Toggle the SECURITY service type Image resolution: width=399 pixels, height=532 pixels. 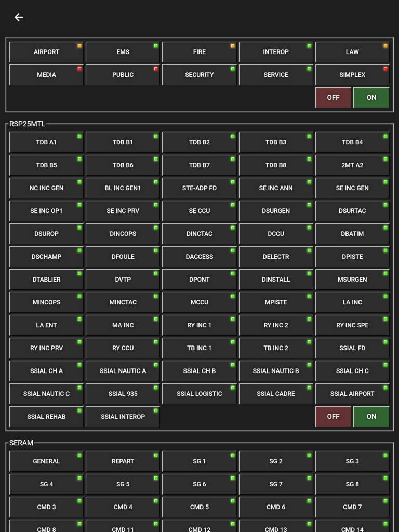pos(199,75)
